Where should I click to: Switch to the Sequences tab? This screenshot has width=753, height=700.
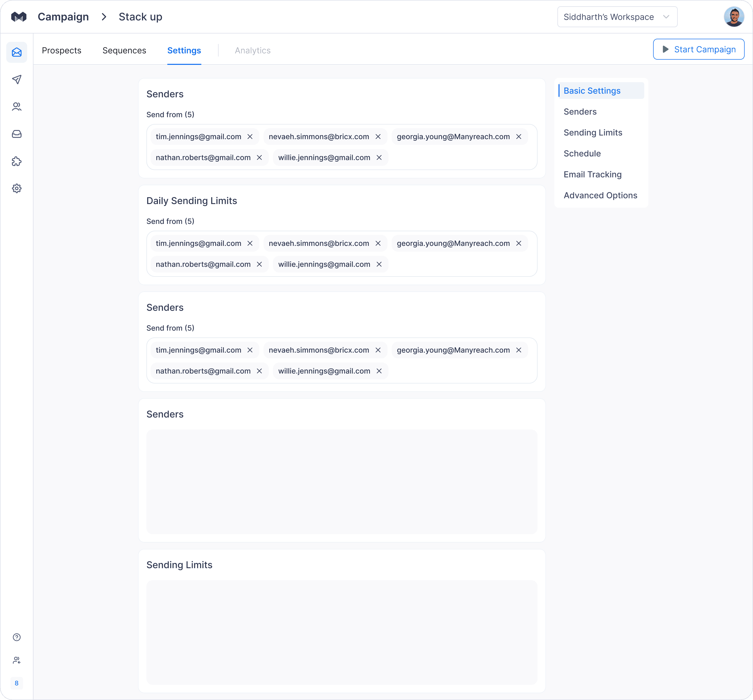click(x=124, y=50)
